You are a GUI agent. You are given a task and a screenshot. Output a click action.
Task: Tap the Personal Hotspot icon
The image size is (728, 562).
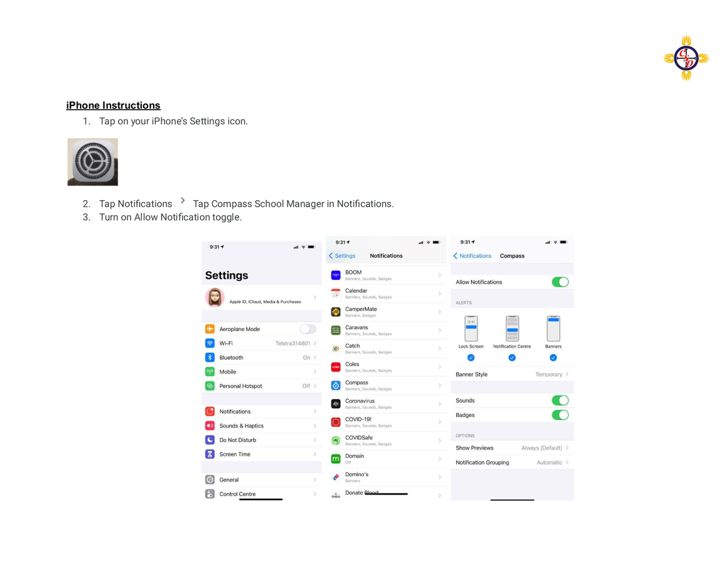[210, 386]
